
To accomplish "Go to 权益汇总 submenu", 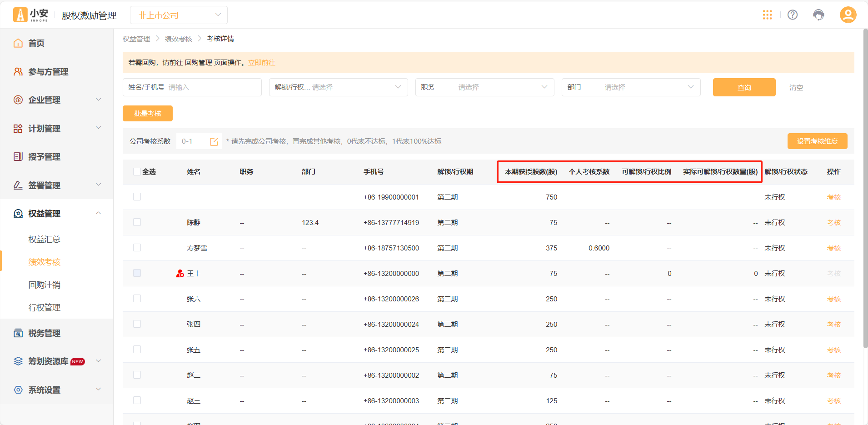I will (44, 240).
